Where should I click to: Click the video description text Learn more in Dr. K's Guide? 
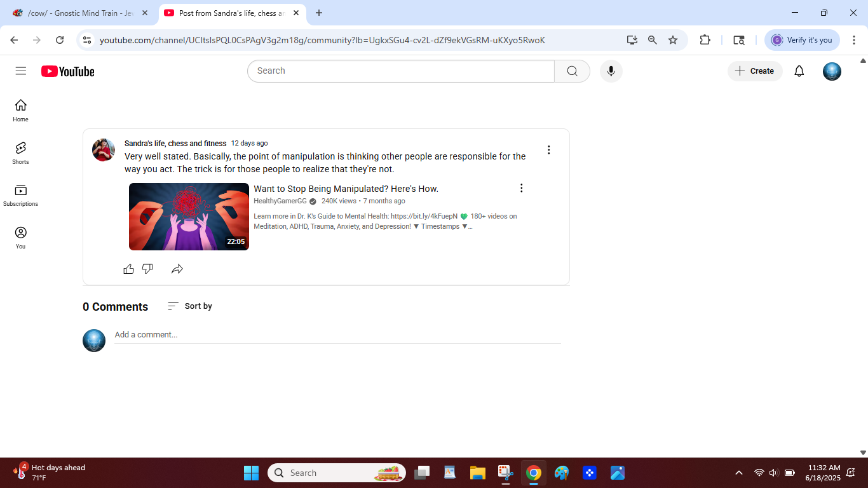point(385,221)
